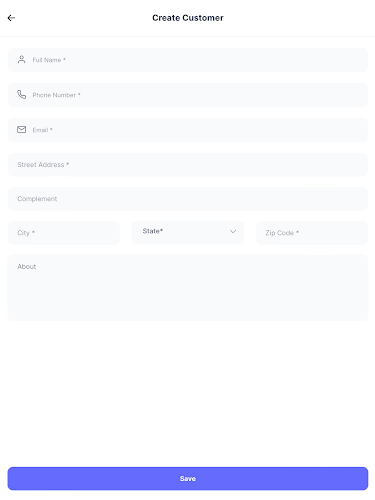The width and height of the screenshot is (375, 500).
Task: Expand the State chevron arrow
Action: coord(233,231)
